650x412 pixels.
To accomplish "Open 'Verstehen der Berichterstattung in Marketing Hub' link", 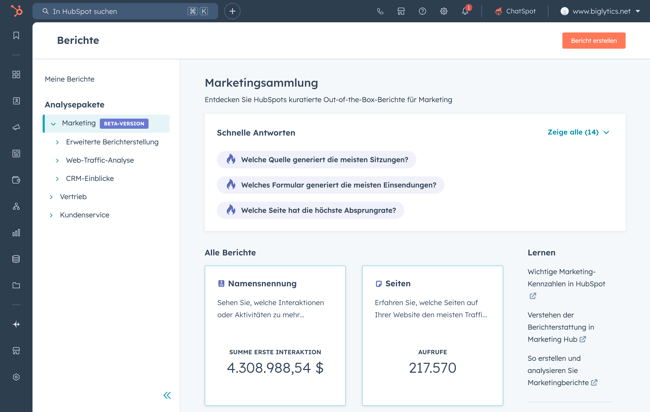I will coord(561,327).
